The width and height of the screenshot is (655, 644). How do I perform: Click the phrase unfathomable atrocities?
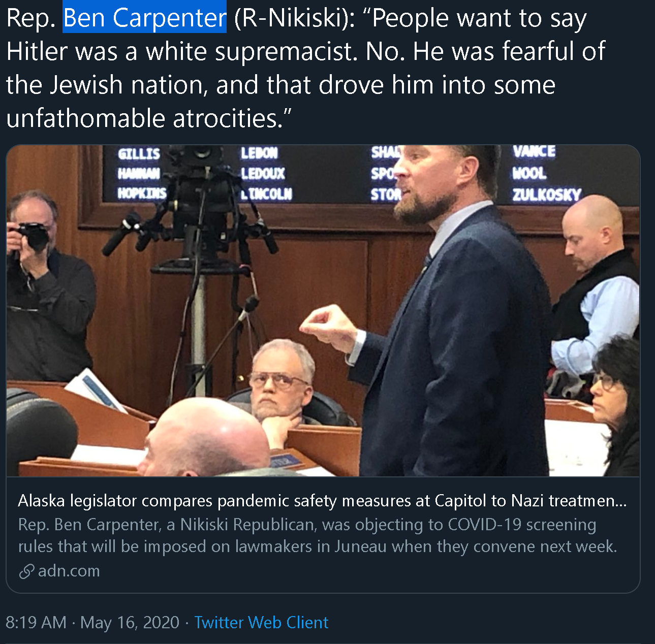pyautogui.click(x=144, y=118)
